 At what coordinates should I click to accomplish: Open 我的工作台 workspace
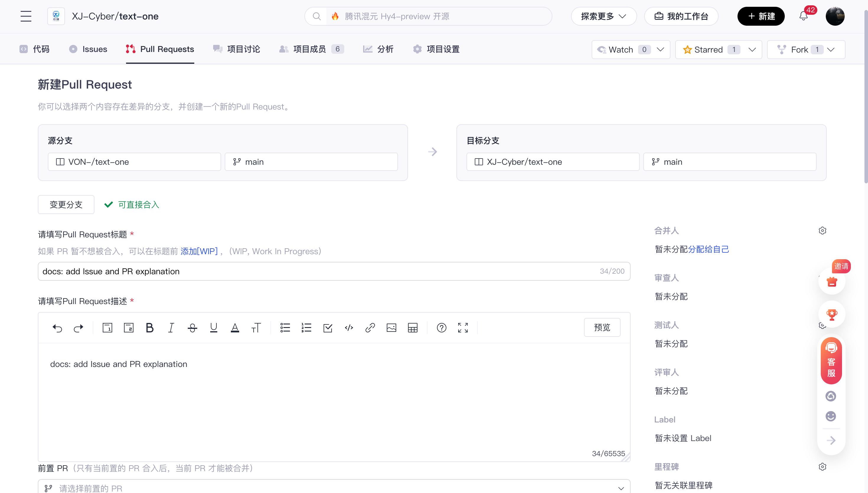(681, 16)
